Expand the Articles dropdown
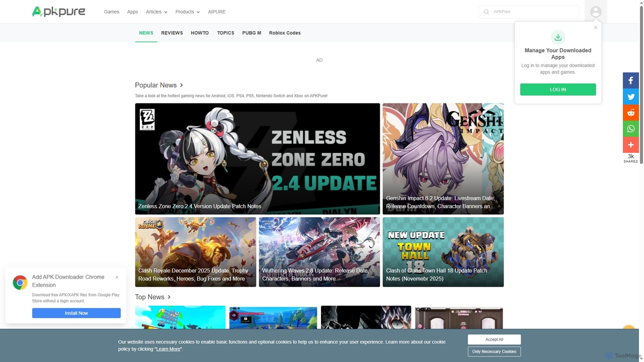 156,12
